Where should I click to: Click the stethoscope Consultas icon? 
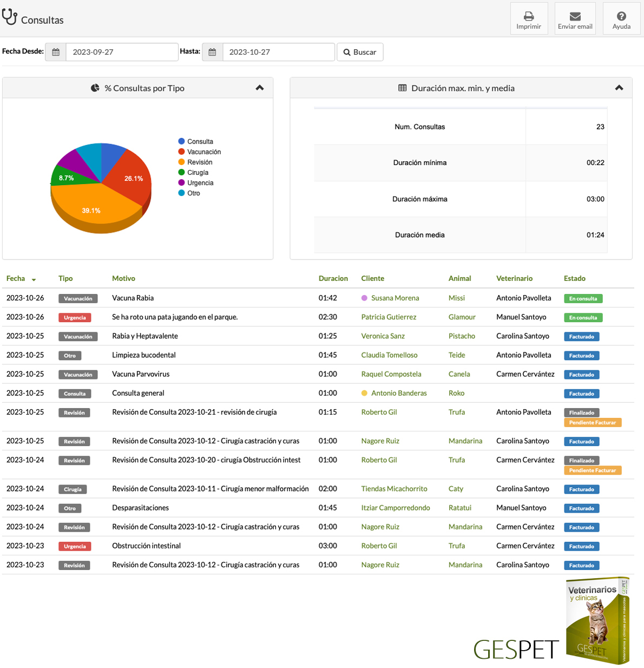pos(10,17)
